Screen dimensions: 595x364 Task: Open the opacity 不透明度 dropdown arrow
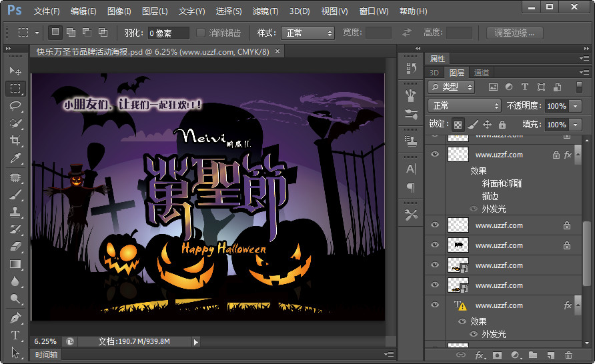click(575, 106)
